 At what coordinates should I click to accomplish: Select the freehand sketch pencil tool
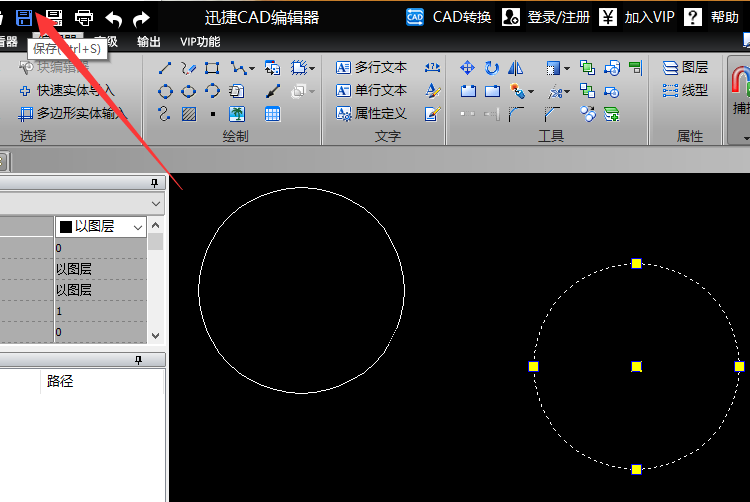188,68
